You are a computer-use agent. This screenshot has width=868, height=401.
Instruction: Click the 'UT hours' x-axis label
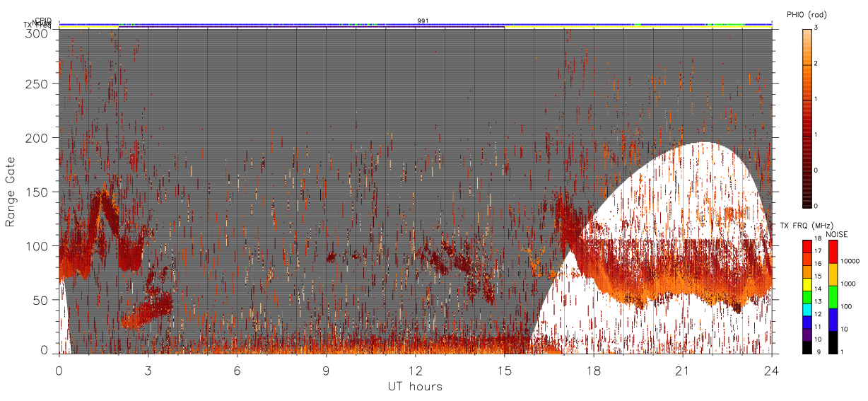pyautogui.click(x=415, y=386)
